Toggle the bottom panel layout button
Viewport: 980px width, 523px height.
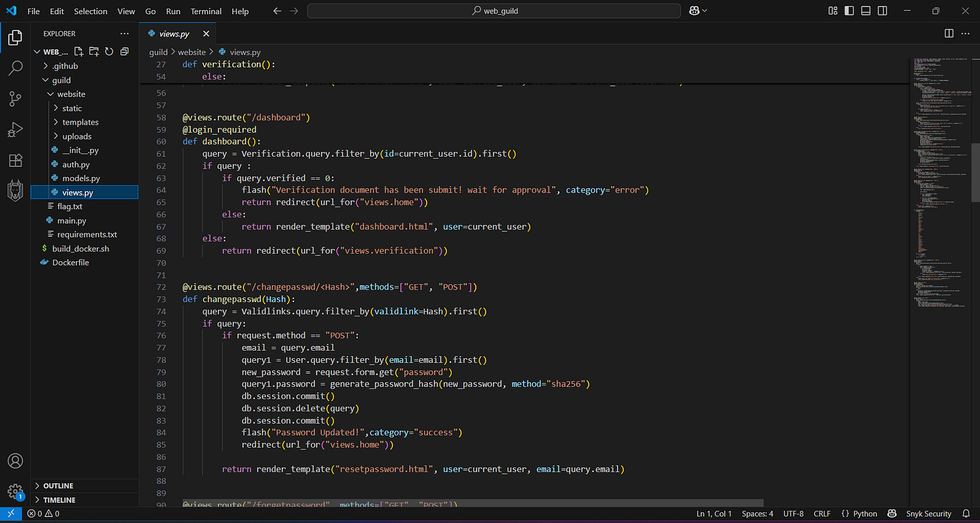point(866,11)
